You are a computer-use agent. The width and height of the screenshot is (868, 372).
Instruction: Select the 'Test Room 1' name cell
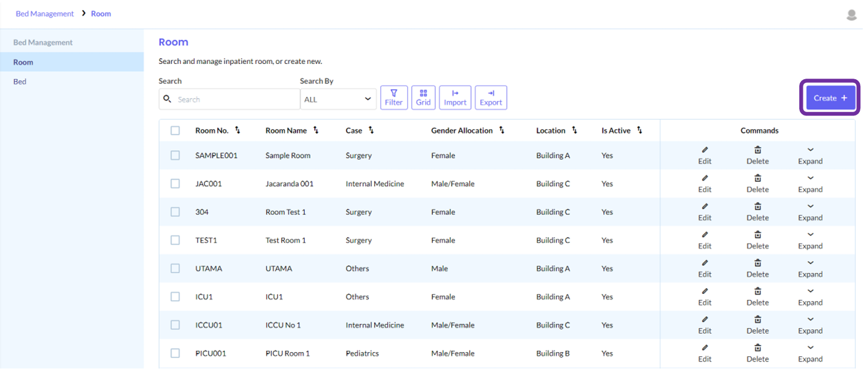pyautogui.click(x=285, y=240)
